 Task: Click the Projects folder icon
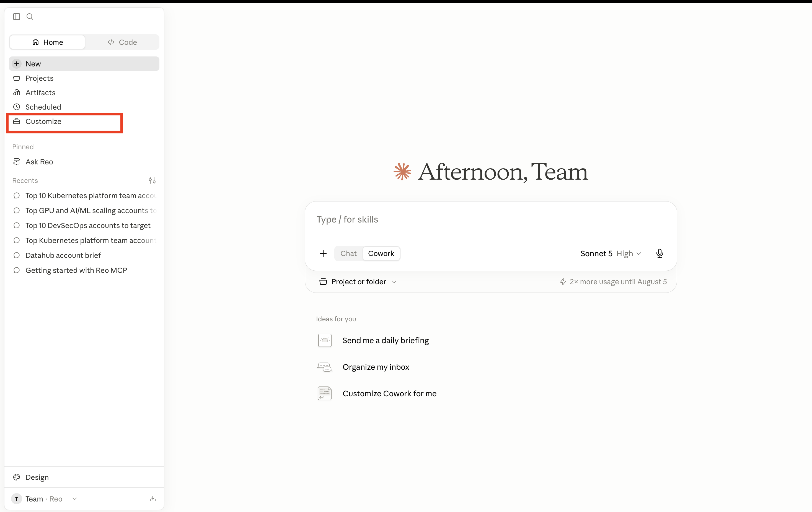(x=17, y=78)
